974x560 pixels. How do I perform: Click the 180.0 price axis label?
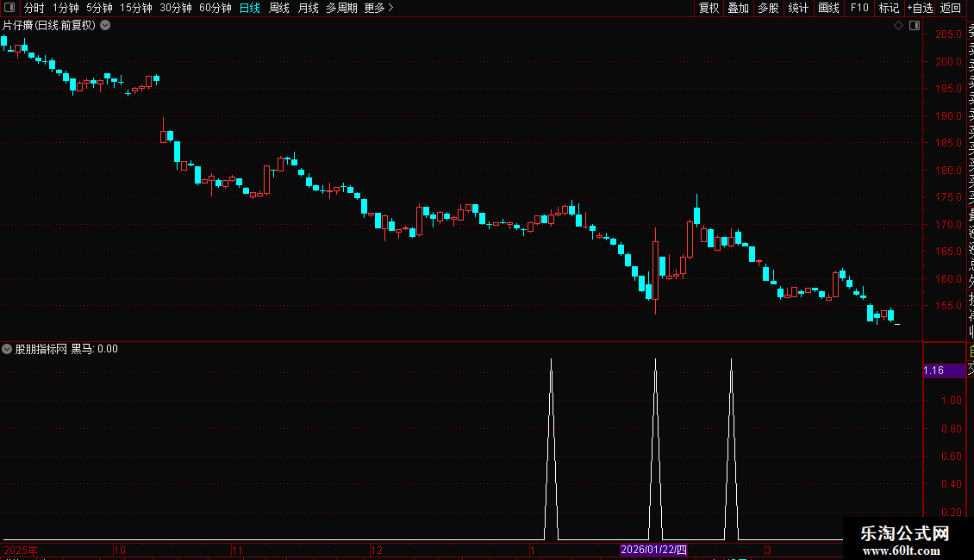pyautogui.click(x=948, y=170)
